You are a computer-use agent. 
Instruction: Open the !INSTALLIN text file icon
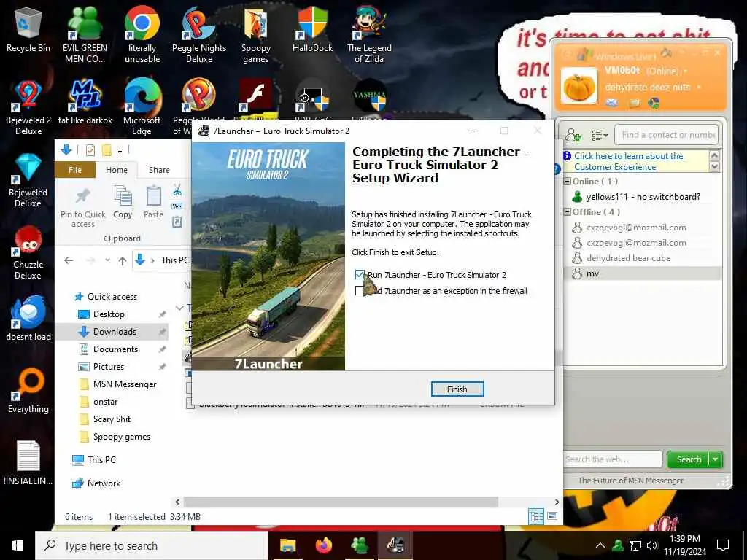coord(28,463)
